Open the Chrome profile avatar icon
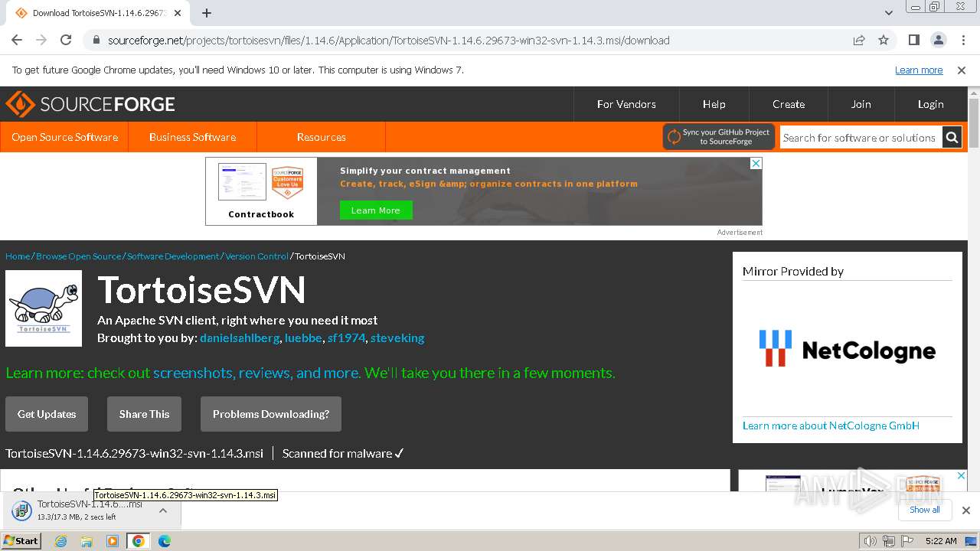980x551 pixels. tap(938, 41)
